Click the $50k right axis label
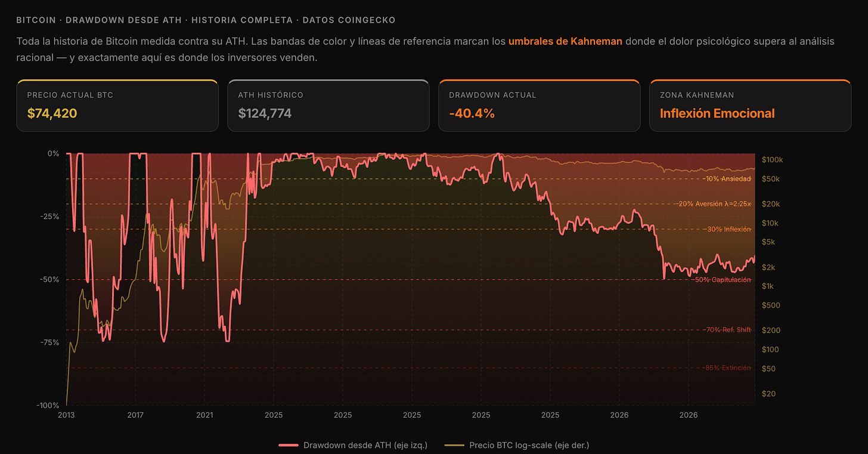This screenshot has height=454, width=868. coord(771,179)
